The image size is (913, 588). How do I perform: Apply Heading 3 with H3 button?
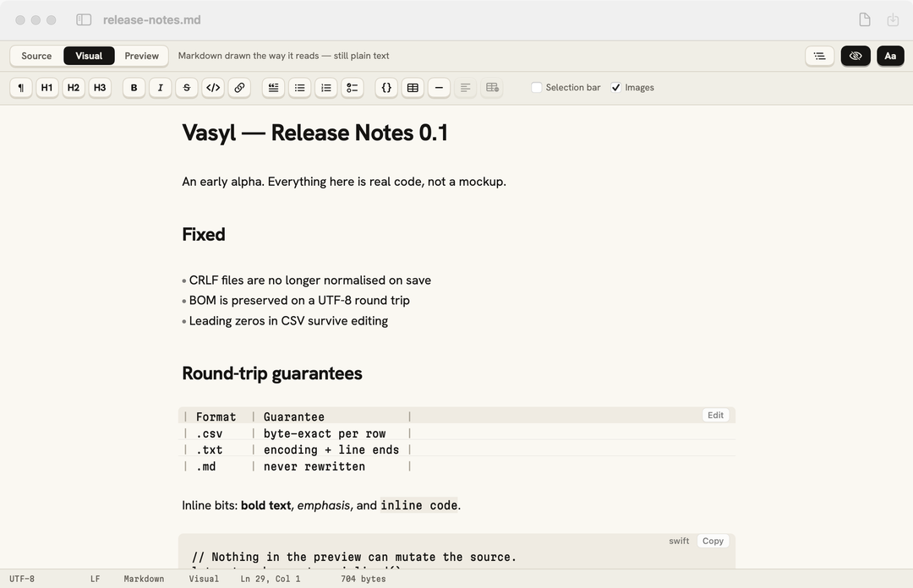[100, 87]
